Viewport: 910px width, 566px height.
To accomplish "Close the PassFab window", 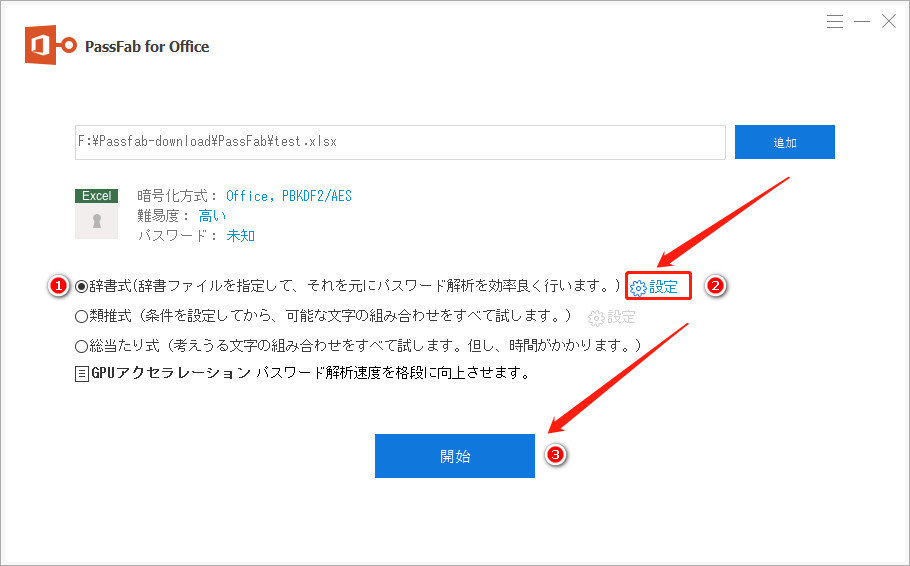I will (x=889, y=21).
